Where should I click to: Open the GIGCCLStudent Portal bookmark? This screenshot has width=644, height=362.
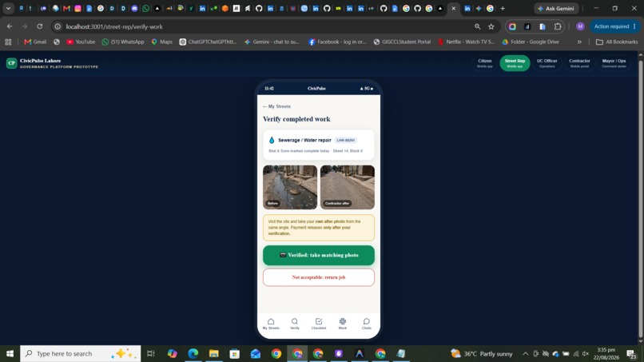(402, 42)
